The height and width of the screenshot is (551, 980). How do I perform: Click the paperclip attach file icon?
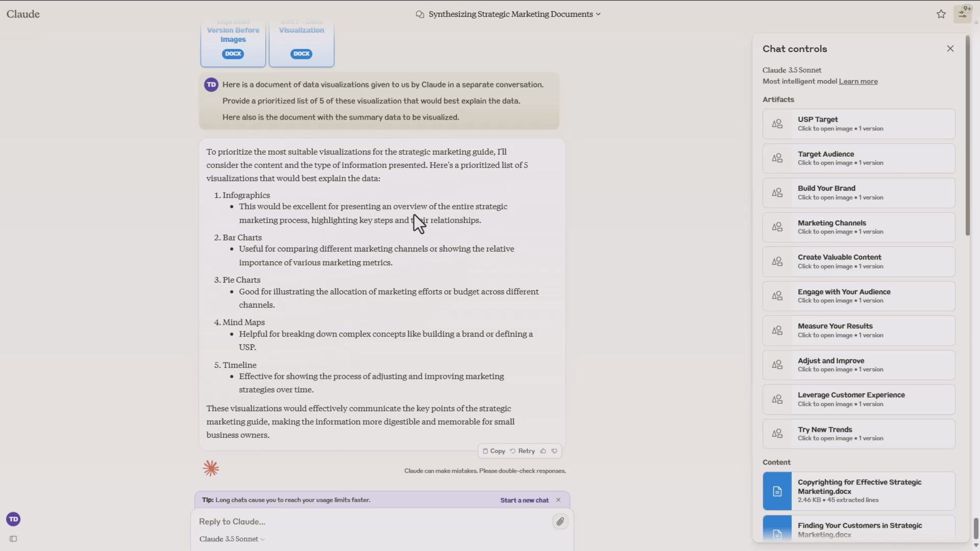click(560, 521)
